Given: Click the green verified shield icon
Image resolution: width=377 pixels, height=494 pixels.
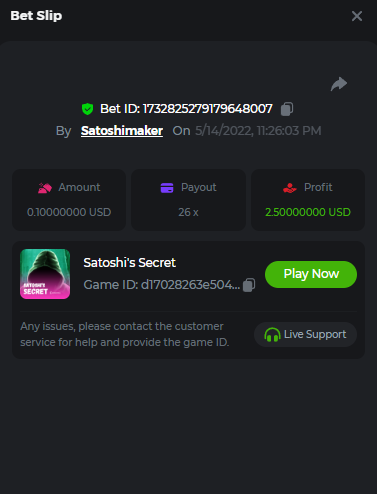Looking at the screenshot, I should point(87,109).
